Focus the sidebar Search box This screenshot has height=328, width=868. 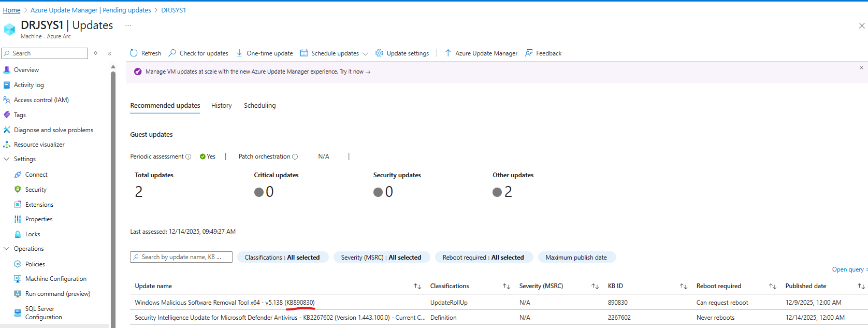(x=45, y=53)
